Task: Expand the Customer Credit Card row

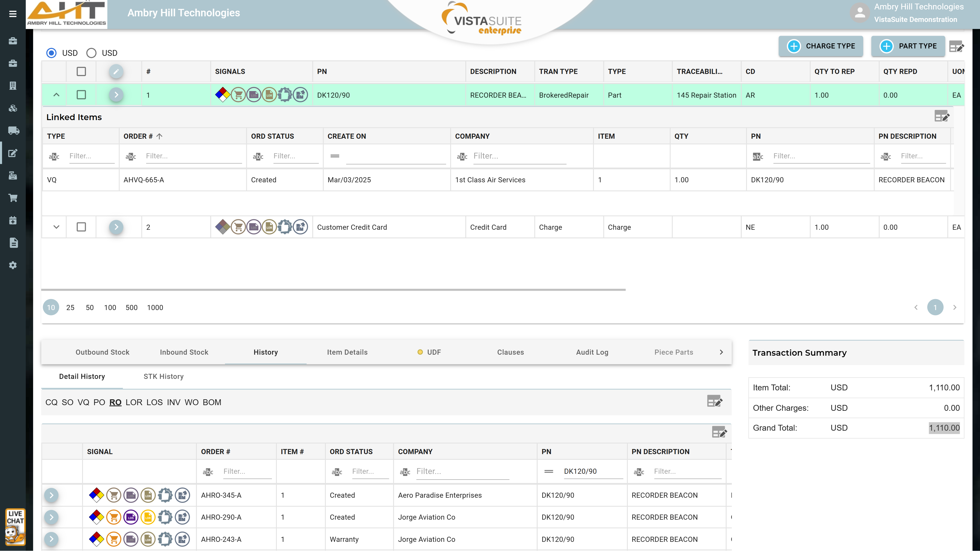Action: tap(56, 227)
